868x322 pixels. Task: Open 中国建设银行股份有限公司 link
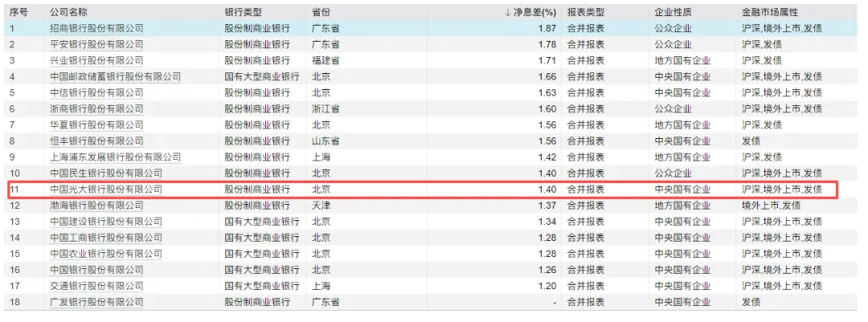pyautogui.click(x=106, y=222)
